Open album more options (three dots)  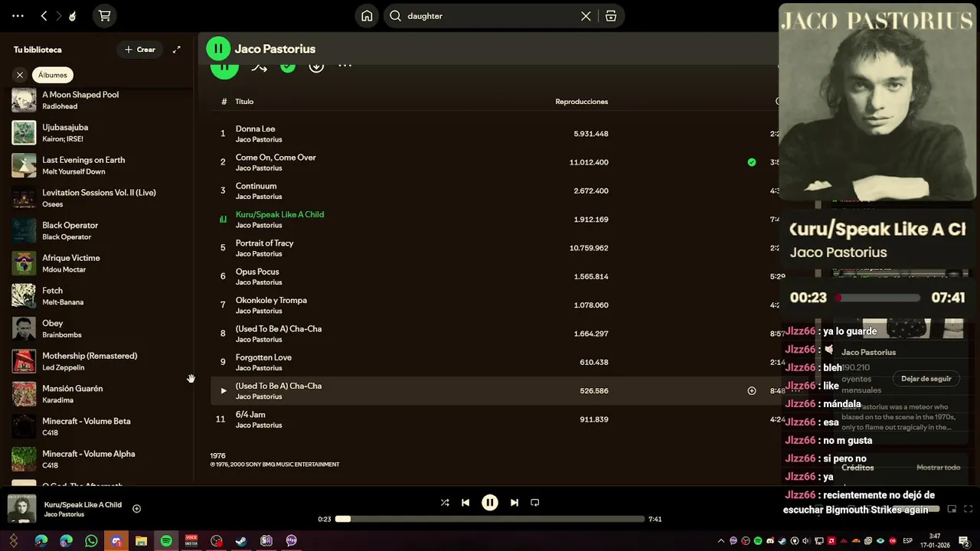coord(345,66)
